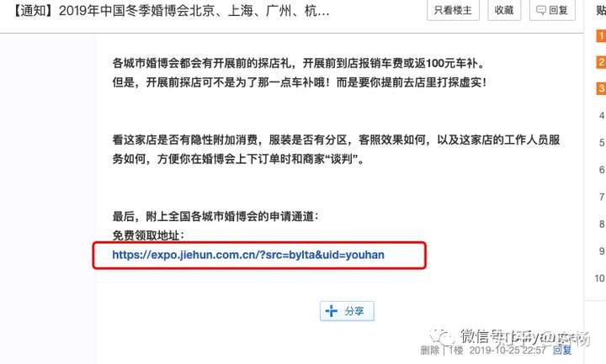Open item number 9 in sidebar list

tap(601, 251)
